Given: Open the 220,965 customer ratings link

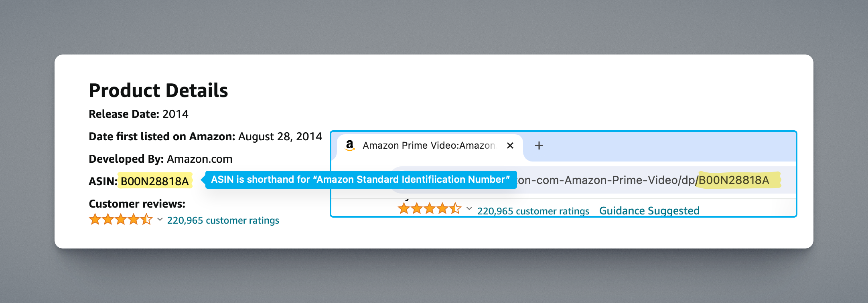Looking at the screenshot, I should click(x=223, y=220).
